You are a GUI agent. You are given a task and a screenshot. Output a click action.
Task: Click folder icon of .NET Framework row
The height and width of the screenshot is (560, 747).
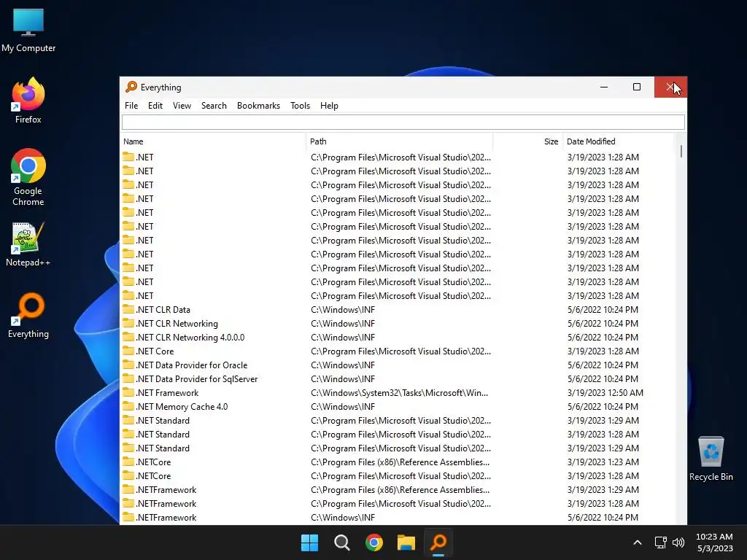[x=128, y=392]
